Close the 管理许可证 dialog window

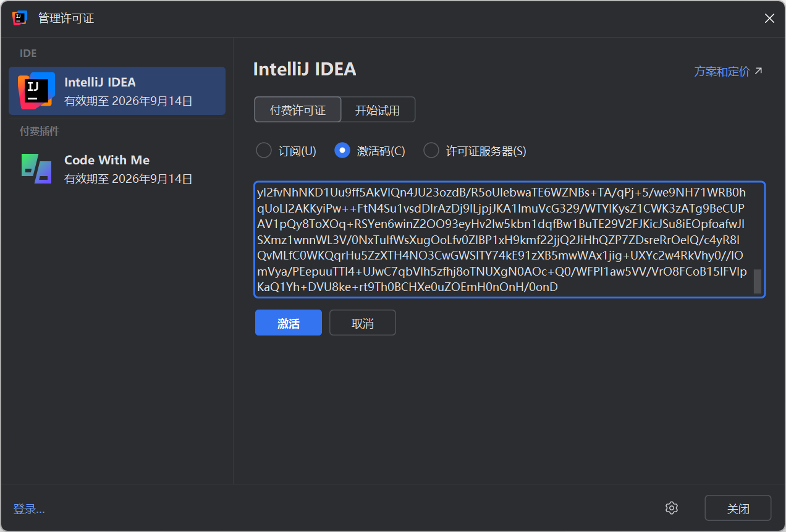tap(769, 19)
